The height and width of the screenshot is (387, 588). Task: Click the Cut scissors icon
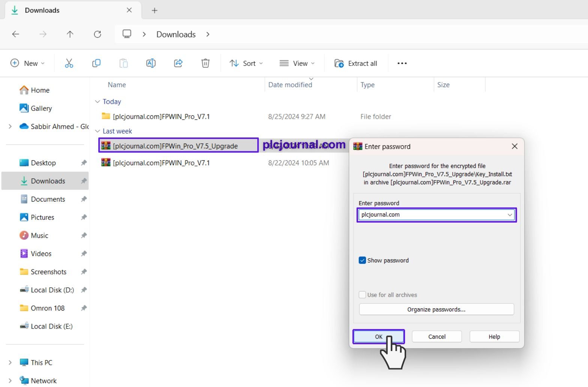[69, 63]
